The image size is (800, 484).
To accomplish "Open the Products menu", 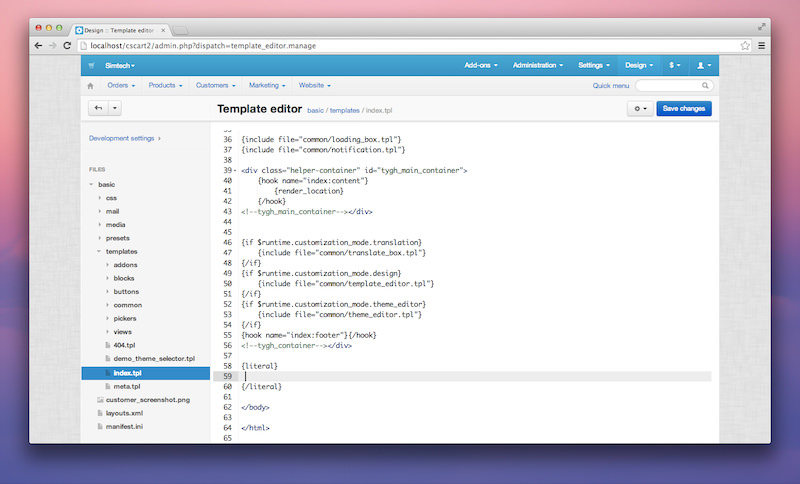I will pyautogui.click(x=166, y=86).
